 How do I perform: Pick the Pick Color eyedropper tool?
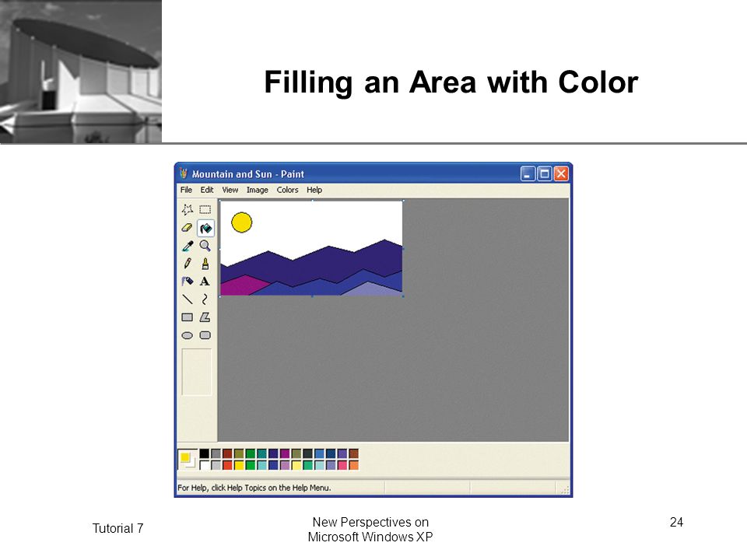(188, 246)
